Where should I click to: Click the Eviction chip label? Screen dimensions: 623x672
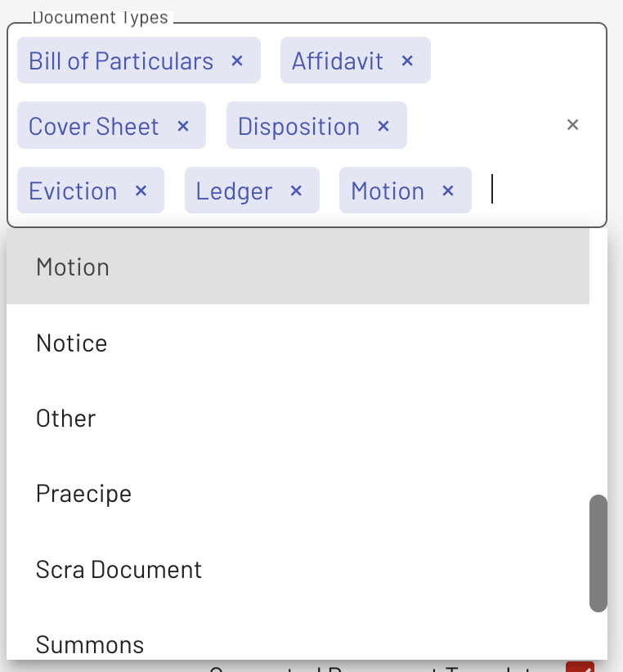pos(73,190)
